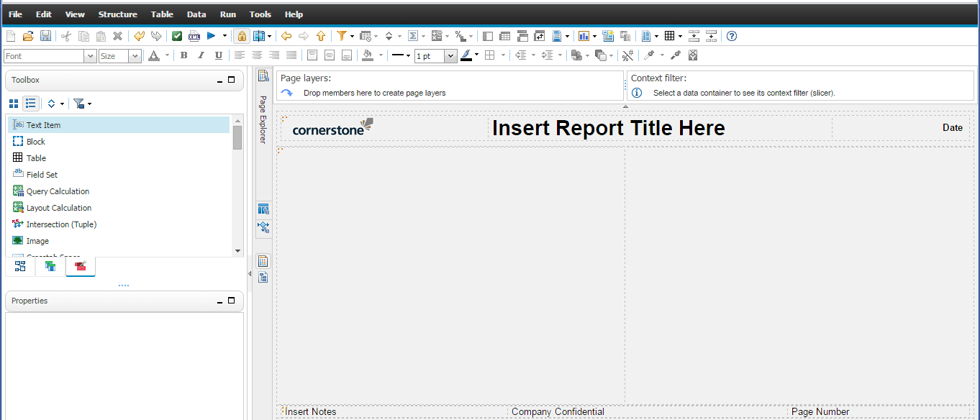Center-align text with the center alignment icon
Screen dimensions: 980x420
pos(257,55)
